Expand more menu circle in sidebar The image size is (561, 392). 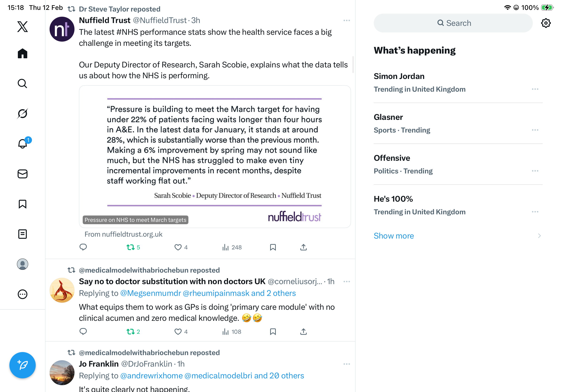click(23, 294)
